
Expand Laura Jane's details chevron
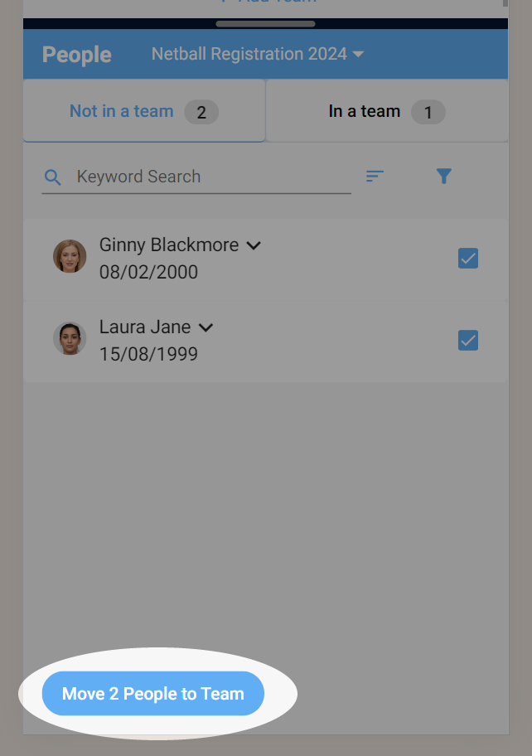pyautogui.click(x=206, y=328)
